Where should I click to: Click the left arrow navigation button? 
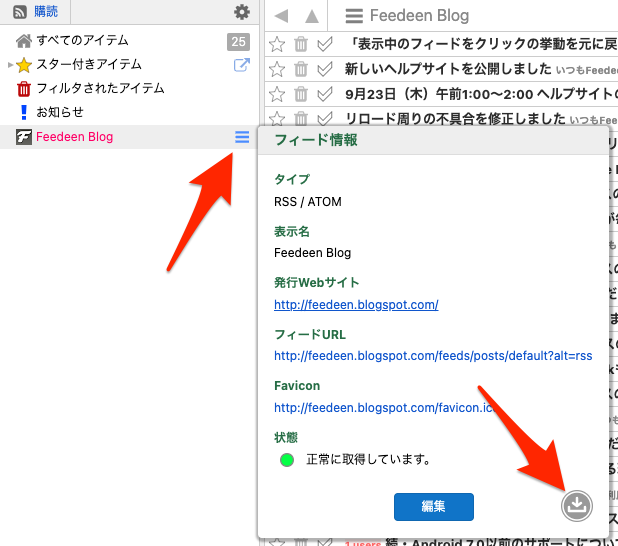pyautogui.click(x=281, y=16)
